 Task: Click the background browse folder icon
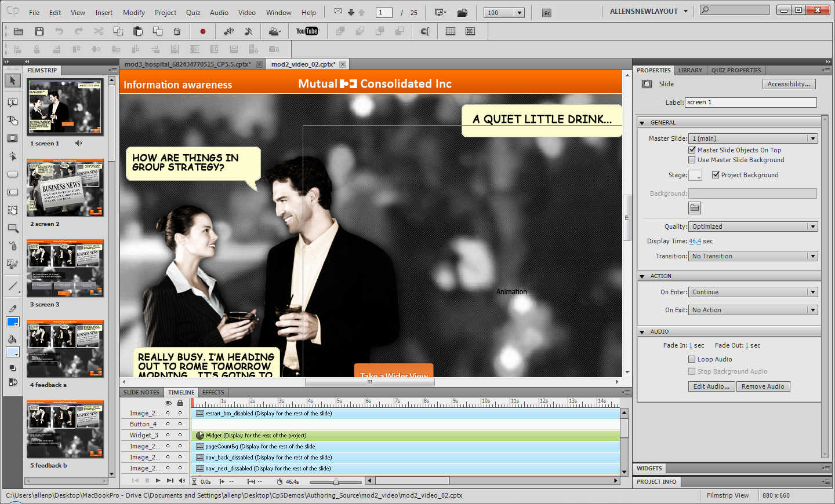point(695,208)
